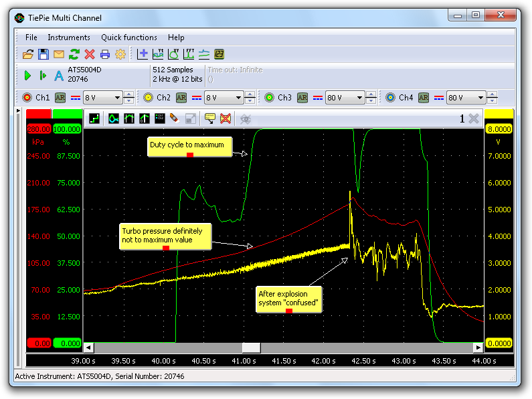Toggle Ch2 coupling indicator
532x399 pixels.
pyautogui.click(x=196, y=98)
